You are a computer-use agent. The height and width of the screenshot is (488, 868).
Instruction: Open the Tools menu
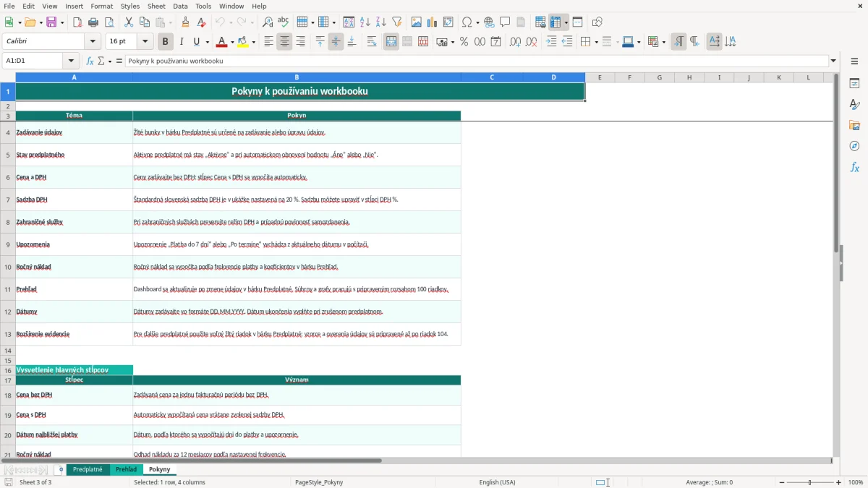[203, 6]
